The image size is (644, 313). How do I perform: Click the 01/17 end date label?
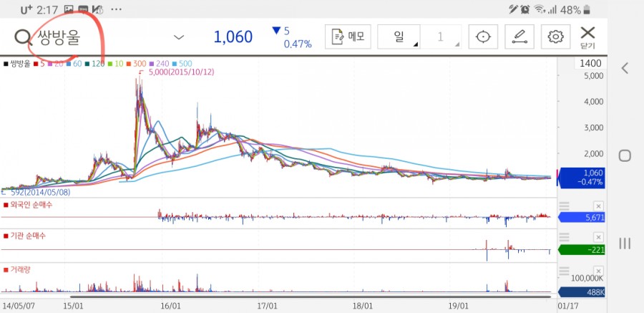tap(567, 306)
